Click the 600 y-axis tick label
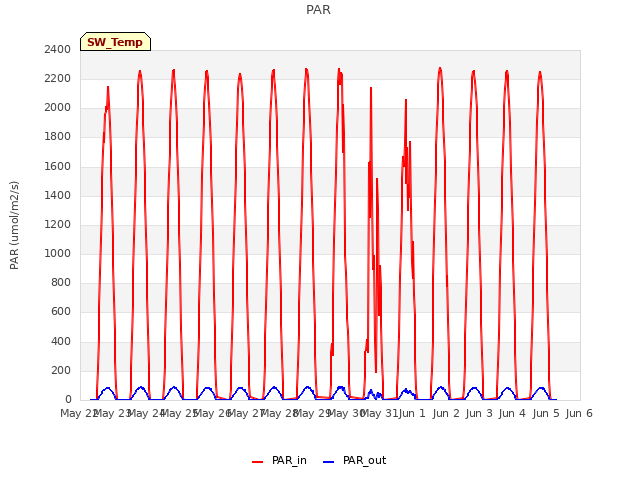640x480 pixels. 61,311
